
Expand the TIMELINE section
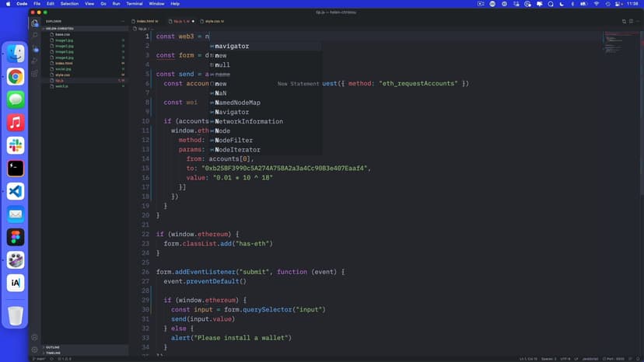54,353
